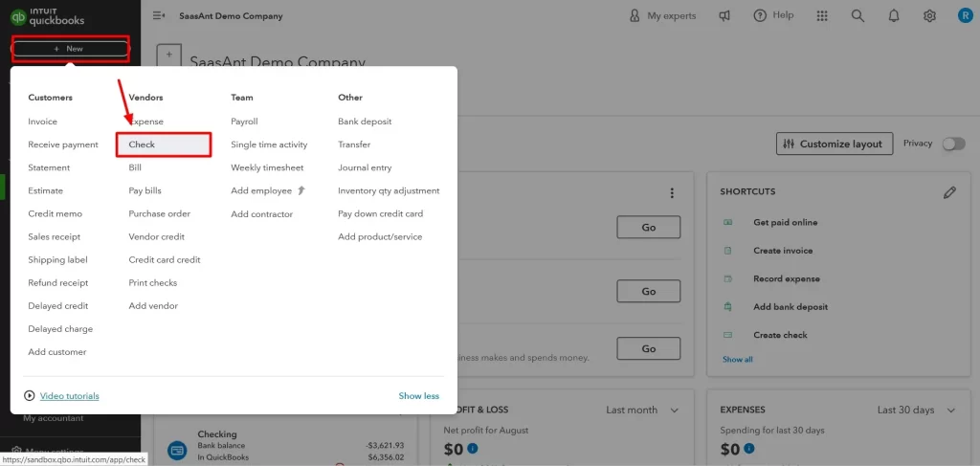Select Pay down credit card
Image resolution: width=980 pixels, height=466 pixels.
tap(381, 213)
